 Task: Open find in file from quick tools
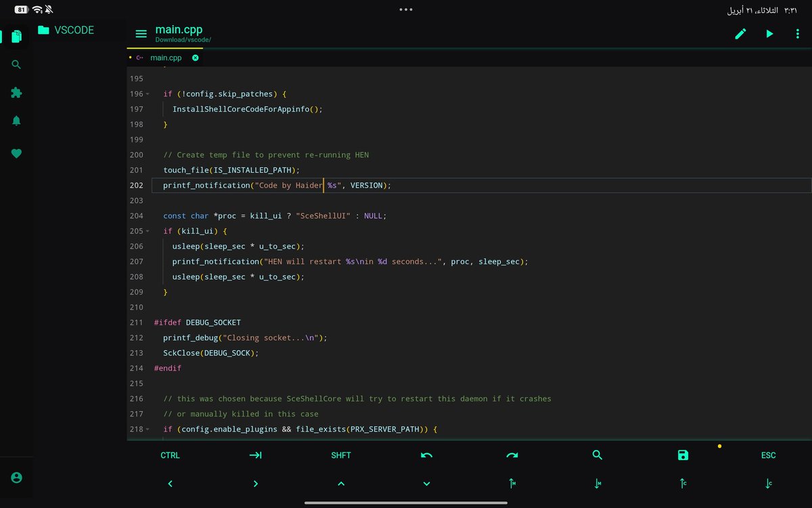(597, 455)
